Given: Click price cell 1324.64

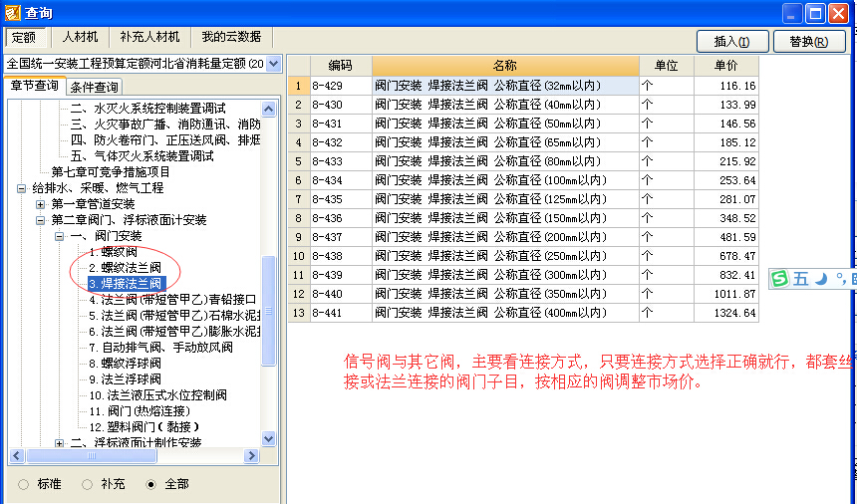Looking at the screenshot, I should click(726, 313).
